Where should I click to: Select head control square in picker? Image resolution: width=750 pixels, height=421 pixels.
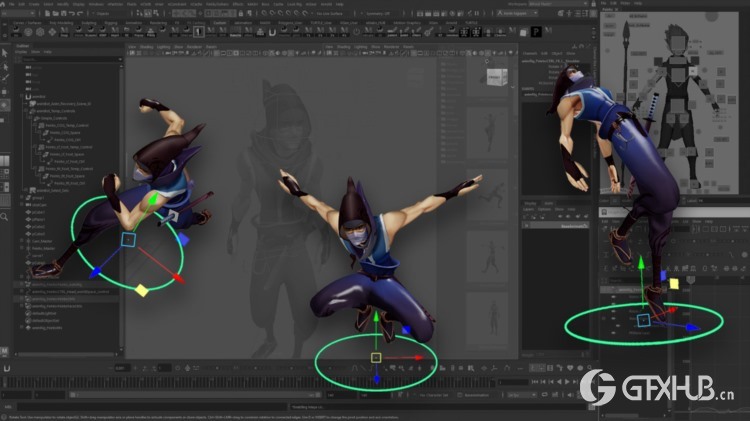click(x=679, y=45)
